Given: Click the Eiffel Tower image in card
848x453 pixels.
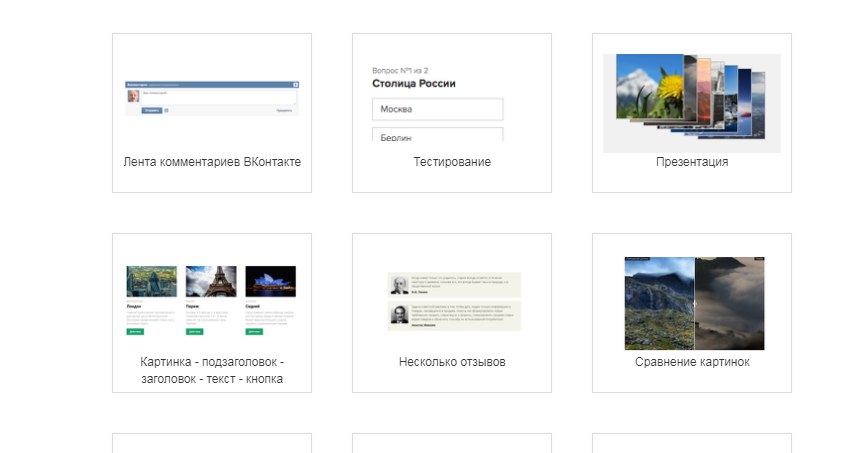Looking at the screenshot, I should (211, 281).
